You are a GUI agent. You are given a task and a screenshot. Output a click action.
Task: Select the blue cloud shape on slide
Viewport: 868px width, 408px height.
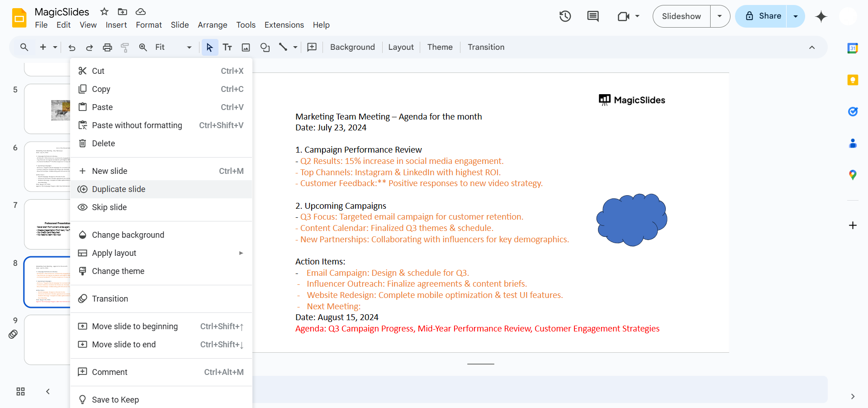coord(631,220)
